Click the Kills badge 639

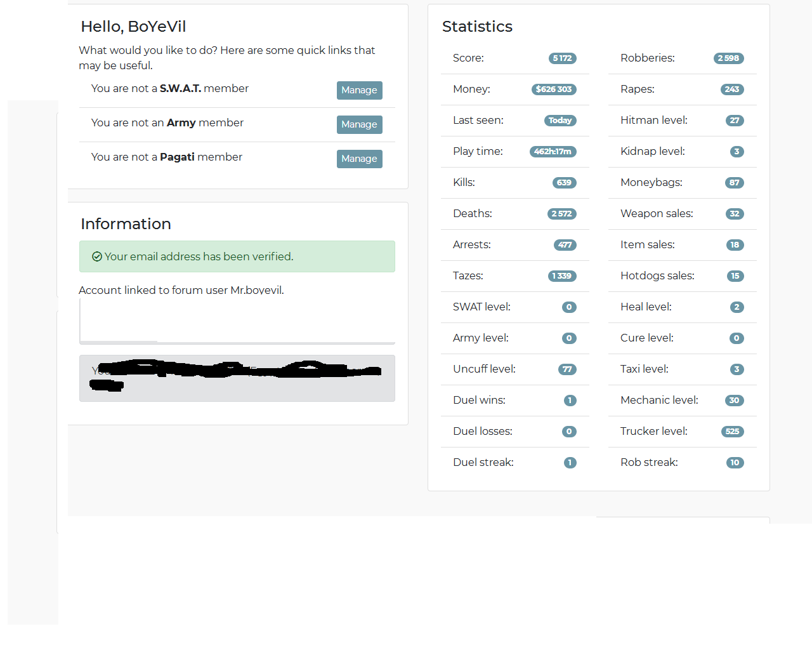564,183
